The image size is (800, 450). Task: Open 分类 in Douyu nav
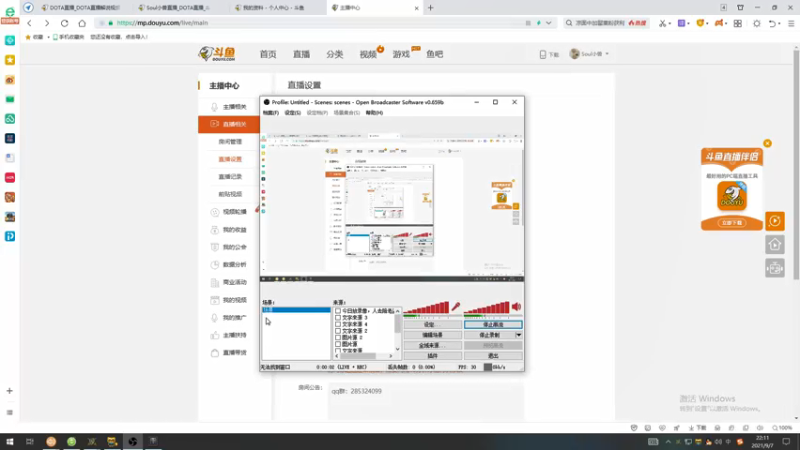335,54
